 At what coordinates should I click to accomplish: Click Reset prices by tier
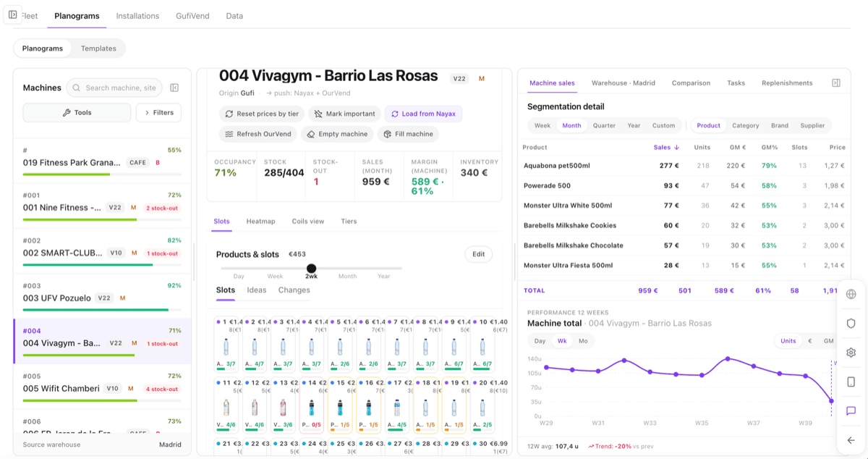pos(262,114)
